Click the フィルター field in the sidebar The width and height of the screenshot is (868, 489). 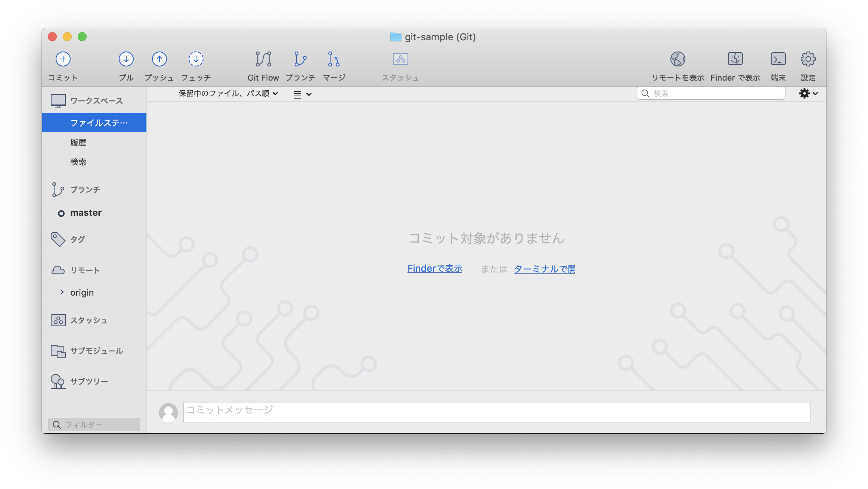[x=93, y=424]
